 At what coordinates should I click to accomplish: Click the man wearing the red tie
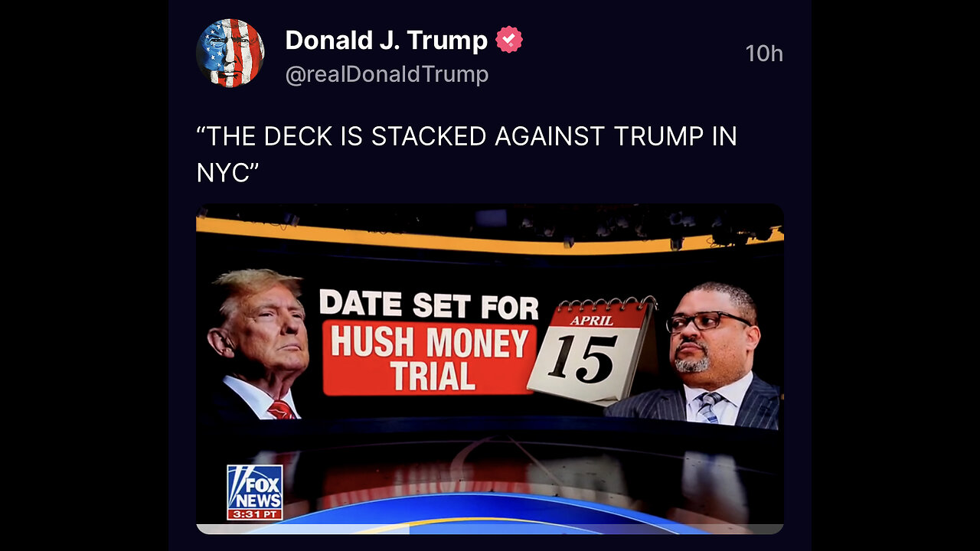pos(256,344)
